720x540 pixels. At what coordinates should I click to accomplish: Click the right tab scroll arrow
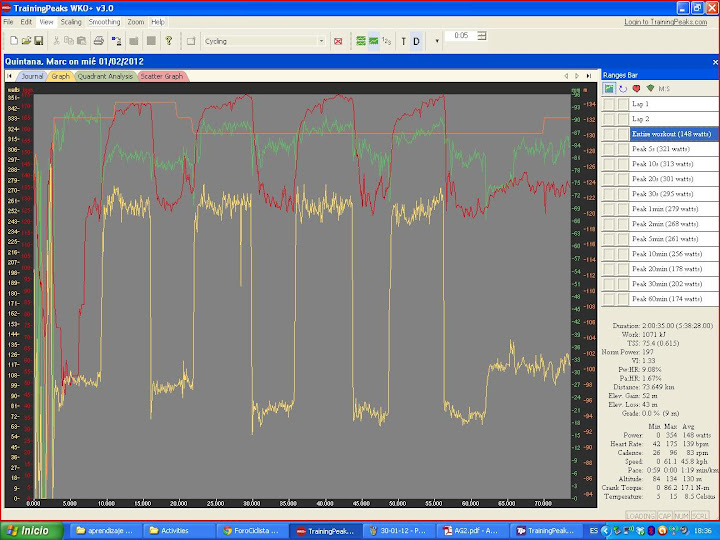(x=577, y=76)
